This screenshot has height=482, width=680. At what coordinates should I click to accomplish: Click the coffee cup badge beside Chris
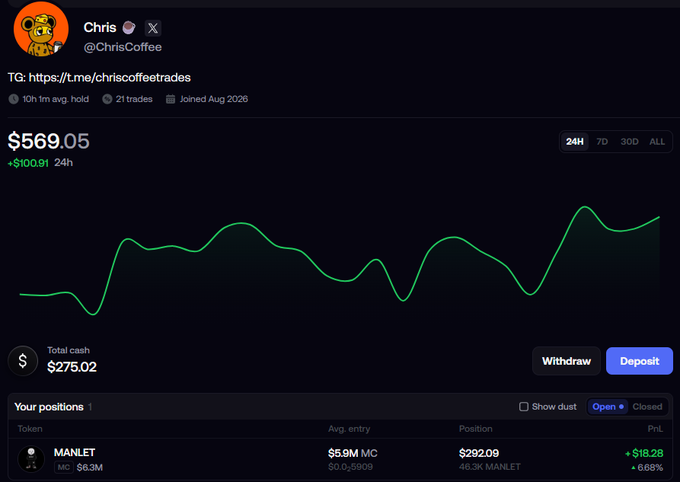point(129,28)
